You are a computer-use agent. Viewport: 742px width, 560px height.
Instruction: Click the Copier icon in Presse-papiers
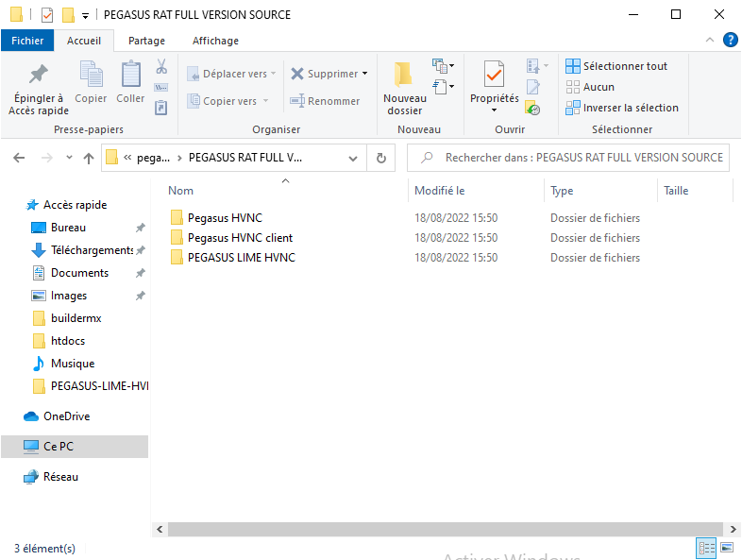(x=91, y=74)
